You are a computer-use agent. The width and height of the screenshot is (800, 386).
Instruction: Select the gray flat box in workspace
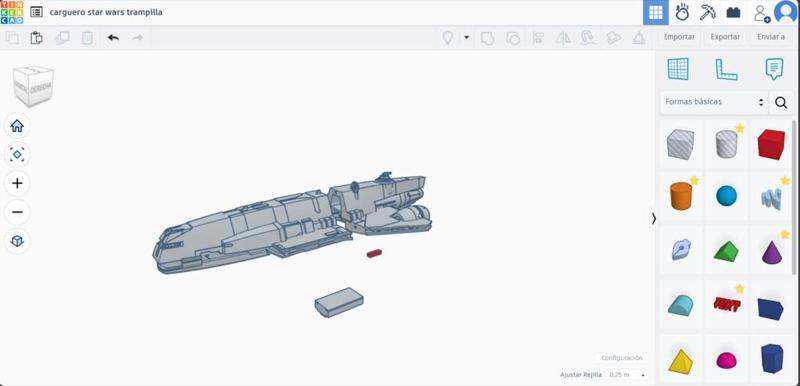tap(339, 302)
